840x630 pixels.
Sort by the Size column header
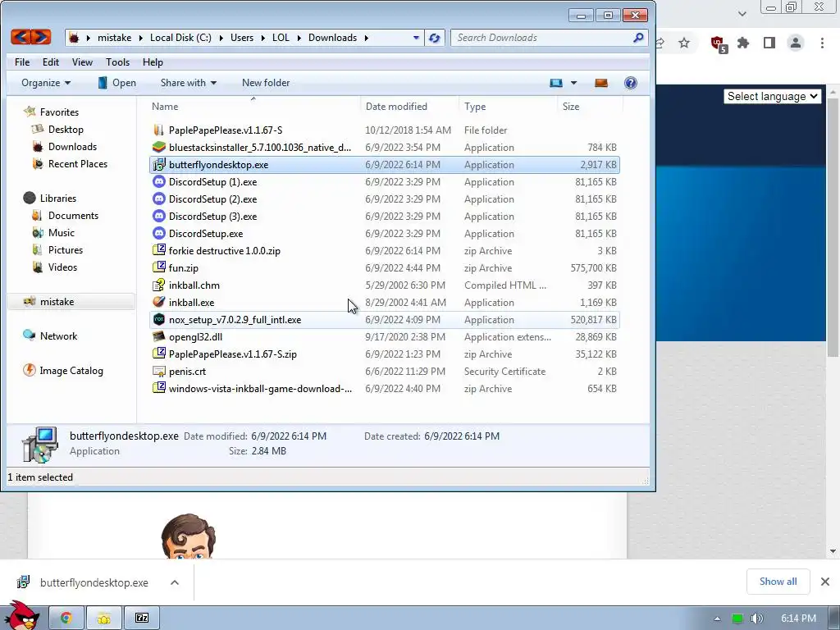point(571,106)
